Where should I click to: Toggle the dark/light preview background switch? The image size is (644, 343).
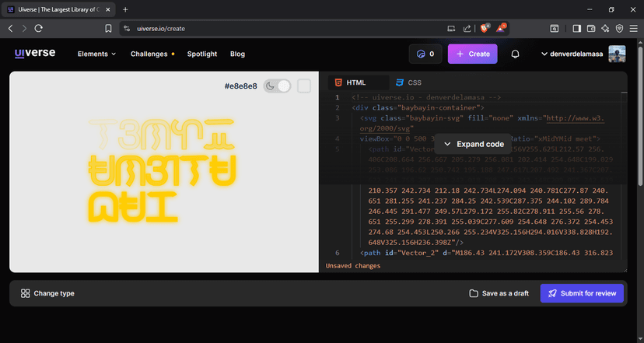coord(277,86)
